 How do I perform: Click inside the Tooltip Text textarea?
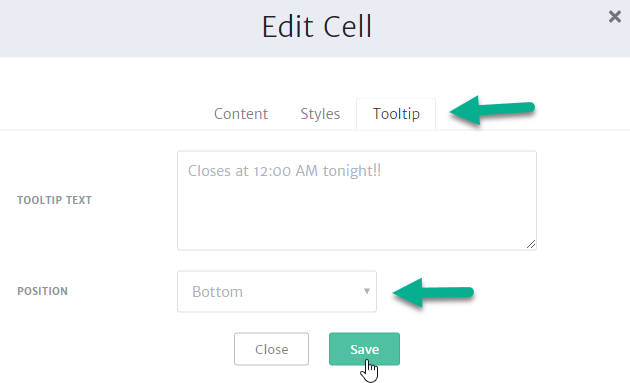click(x=357, y=201)
